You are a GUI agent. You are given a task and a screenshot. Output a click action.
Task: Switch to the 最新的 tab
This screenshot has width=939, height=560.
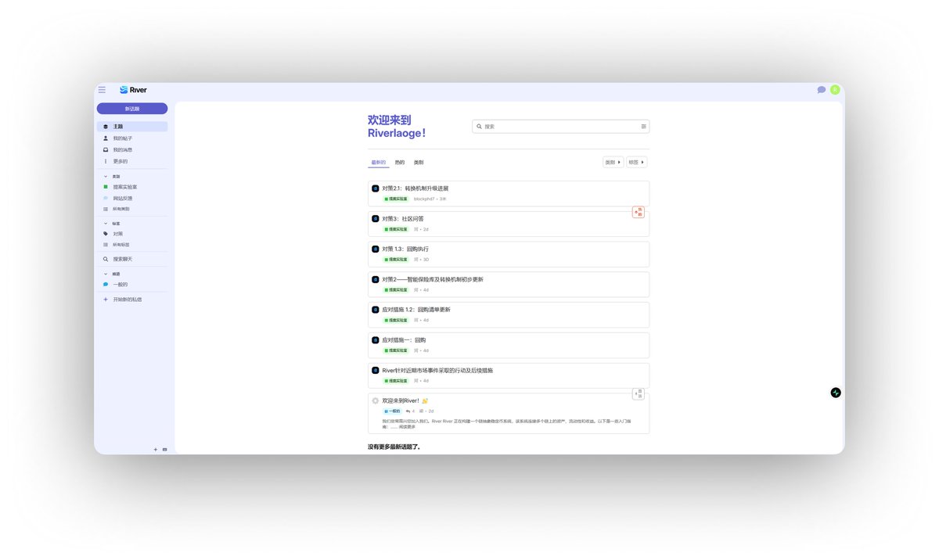point(378,163)
